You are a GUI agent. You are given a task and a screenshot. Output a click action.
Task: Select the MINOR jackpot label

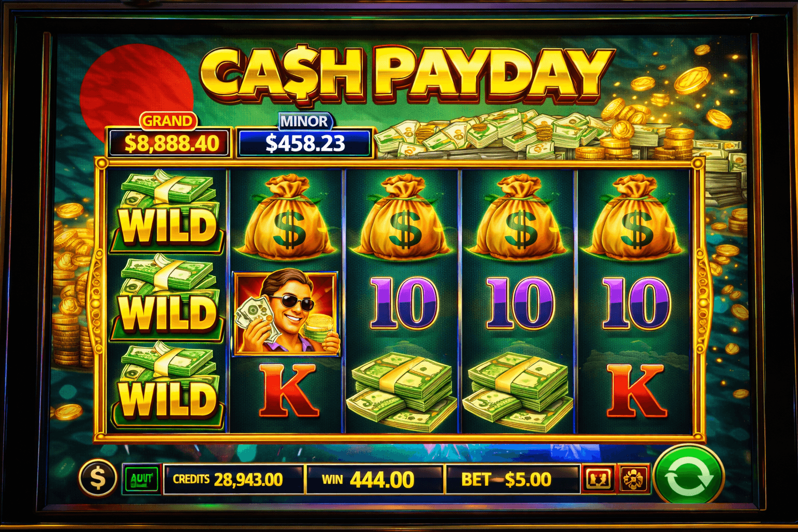coord(304,122)
